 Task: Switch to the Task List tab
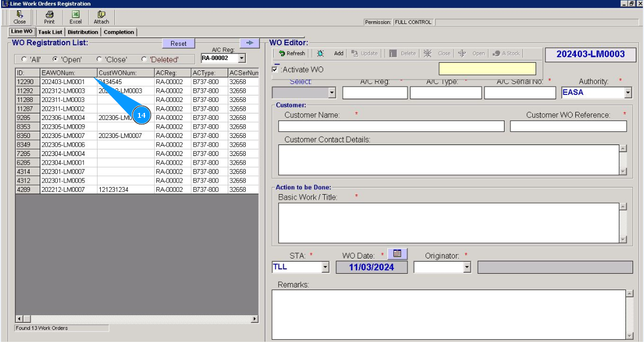pyautogui.click(x=50, y=32)
